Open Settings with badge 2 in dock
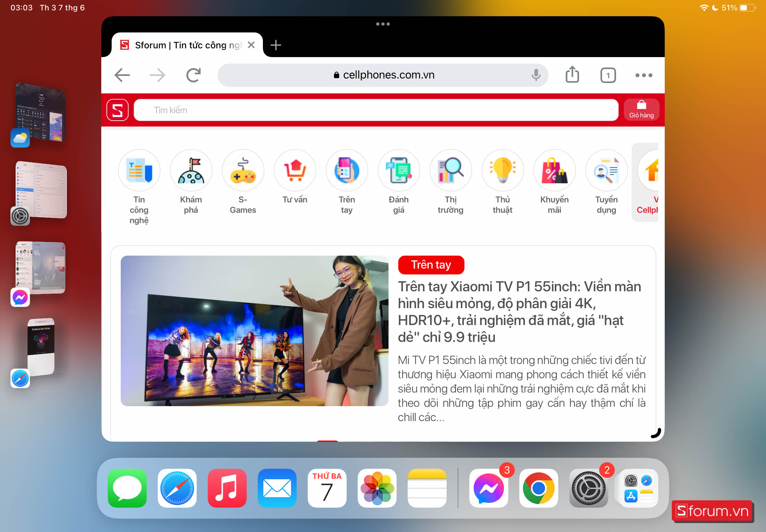This screenshot has width=766, height=532. point(588,488)
